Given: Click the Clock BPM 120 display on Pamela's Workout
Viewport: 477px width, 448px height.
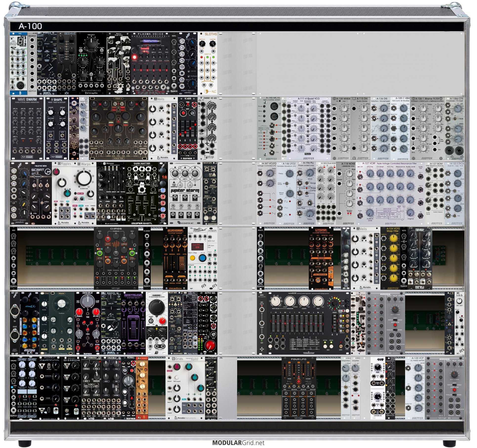Looking at the screenshot, I should (x=197, y=247).
